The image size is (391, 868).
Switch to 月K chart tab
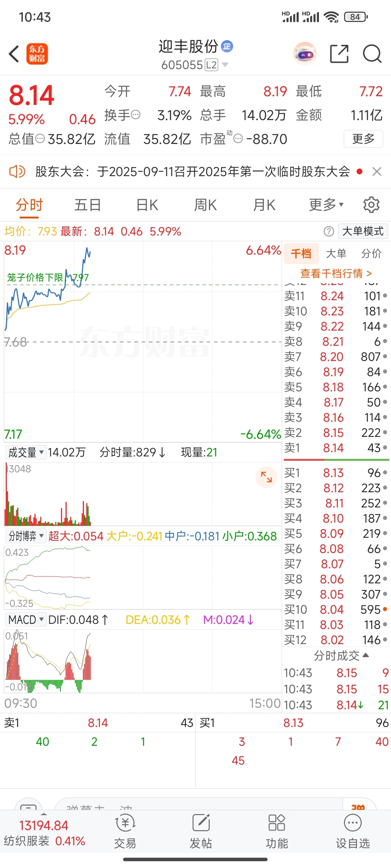264,205
